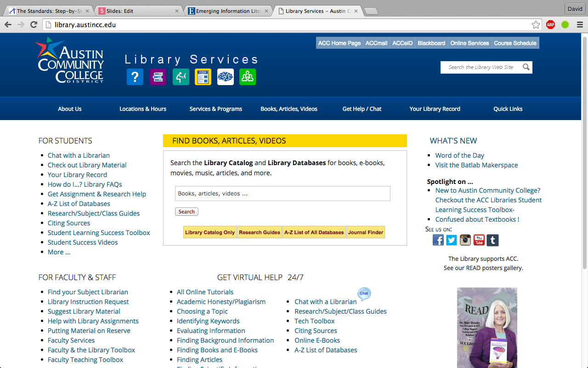588x368 pixels.
Task: Open Find your Subject Librarian link
Action: point(88,292)
